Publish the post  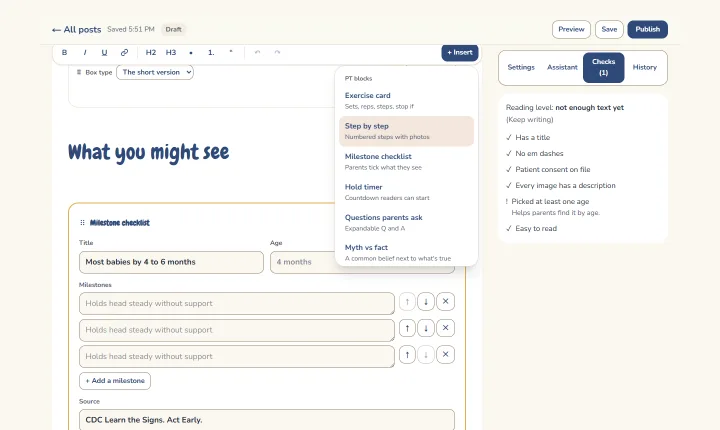[x=647, y=29]
